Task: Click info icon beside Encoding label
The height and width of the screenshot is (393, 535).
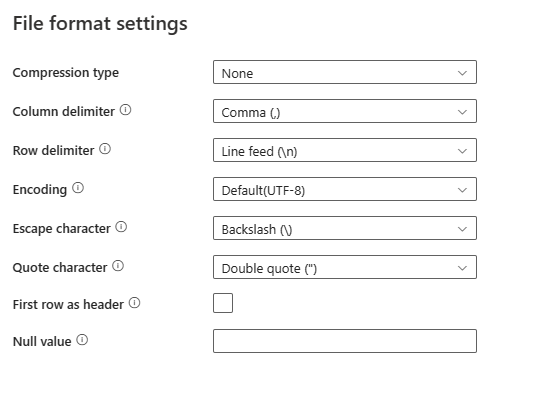Action: 78,188
